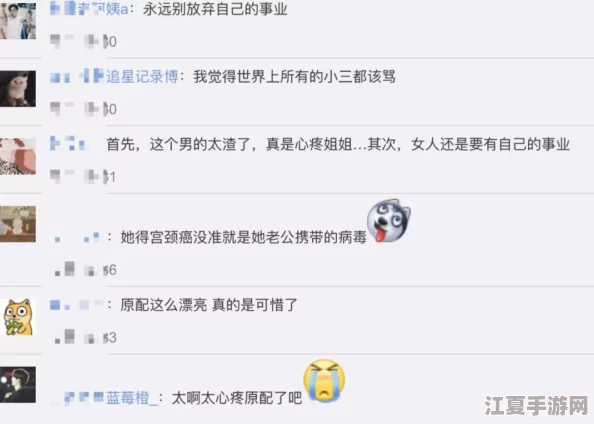This screenshot has height=424, width=594.
Task: Click the husky dog emoji sticker
Action: [389, 221]
